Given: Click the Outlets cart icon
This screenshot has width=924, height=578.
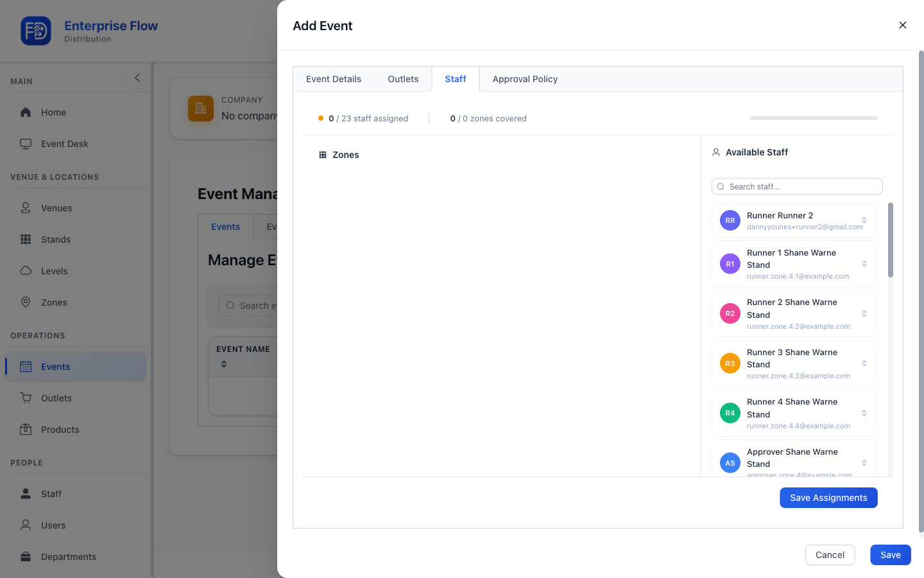Looking at the screenshot, I should coord(26,398).
